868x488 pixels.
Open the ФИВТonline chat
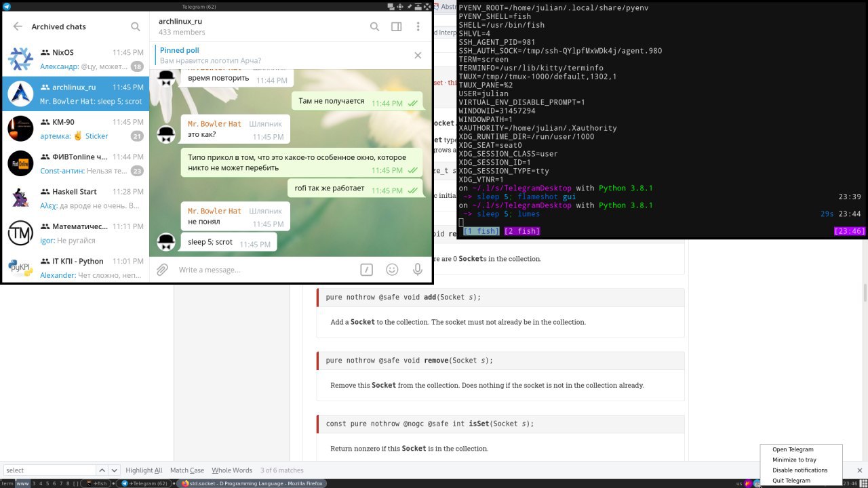click(x=75, y=163)
